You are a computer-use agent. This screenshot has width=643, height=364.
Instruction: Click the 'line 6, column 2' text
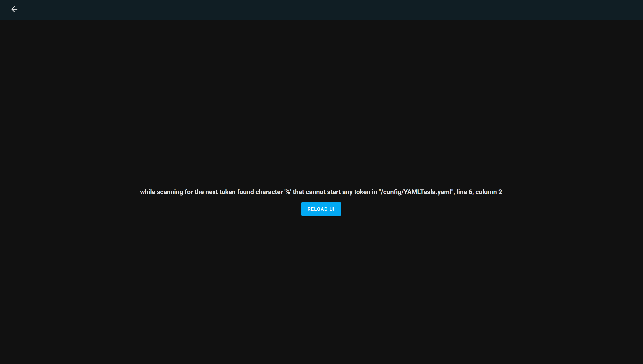(x=479, y=192)
